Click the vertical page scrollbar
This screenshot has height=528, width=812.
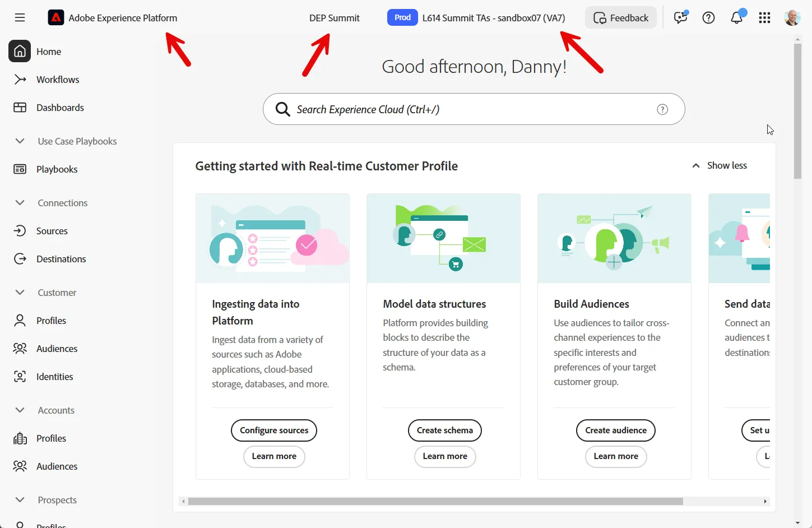(798, 112)
